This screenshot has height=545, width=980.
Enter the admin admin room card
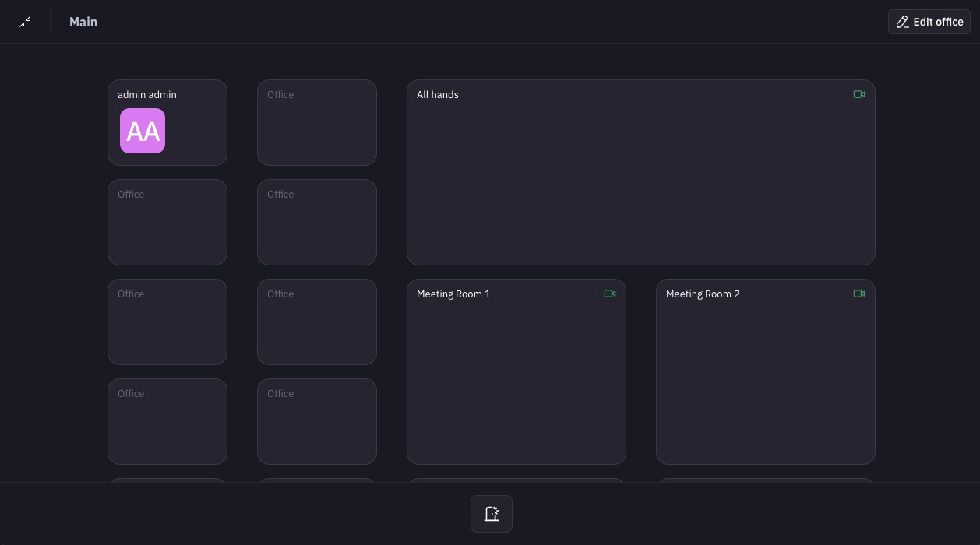167,122
